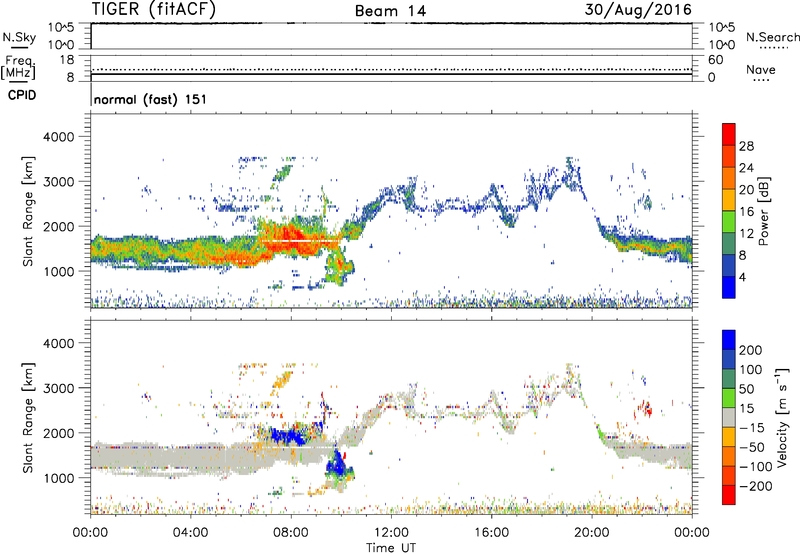Click the 'TIGER (fitACF)' title text

[x=154, y=10]
